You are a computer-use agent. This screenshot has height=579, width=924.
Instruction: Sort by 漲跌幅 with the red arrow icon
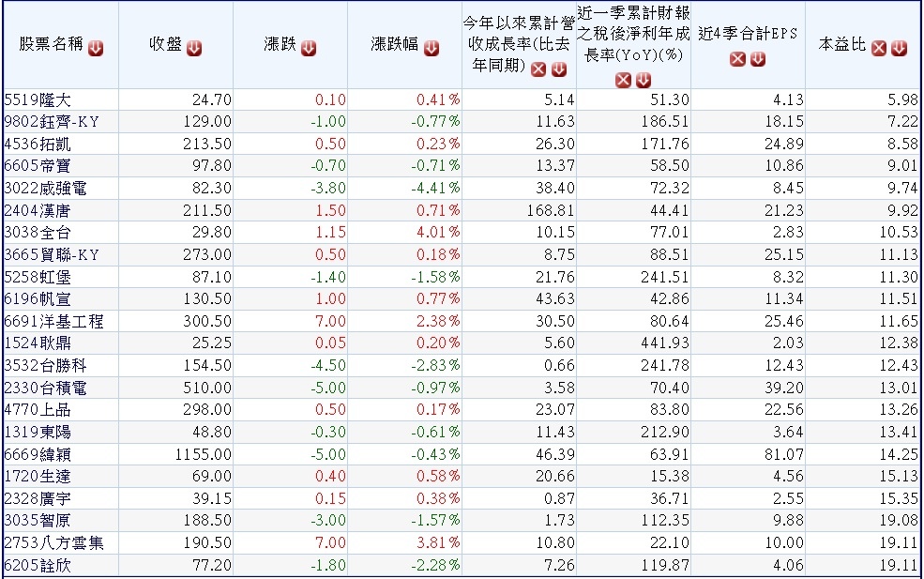[x=432, y=49]
